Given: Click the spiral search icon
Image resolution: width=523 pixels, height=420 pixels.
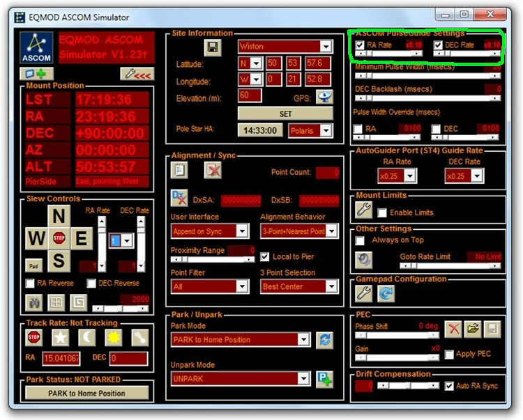Looking at the screenshot, I should (79, 302).
